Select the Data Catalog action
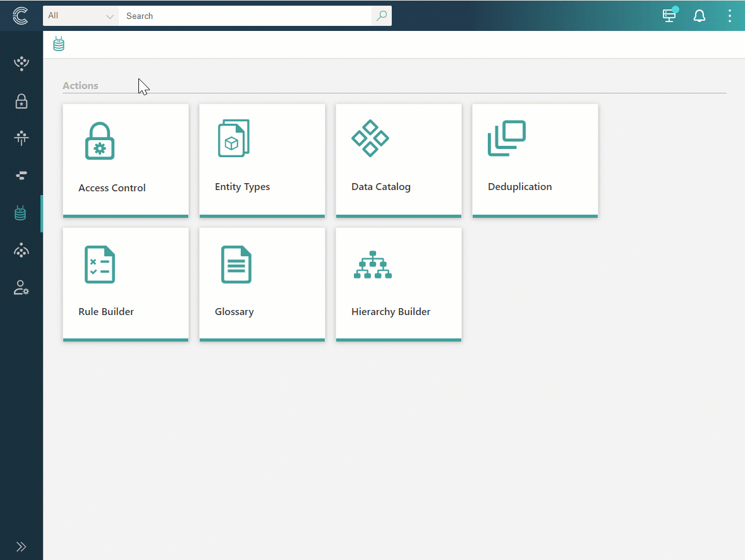745x560 pixels. click(x=398, y=159)
